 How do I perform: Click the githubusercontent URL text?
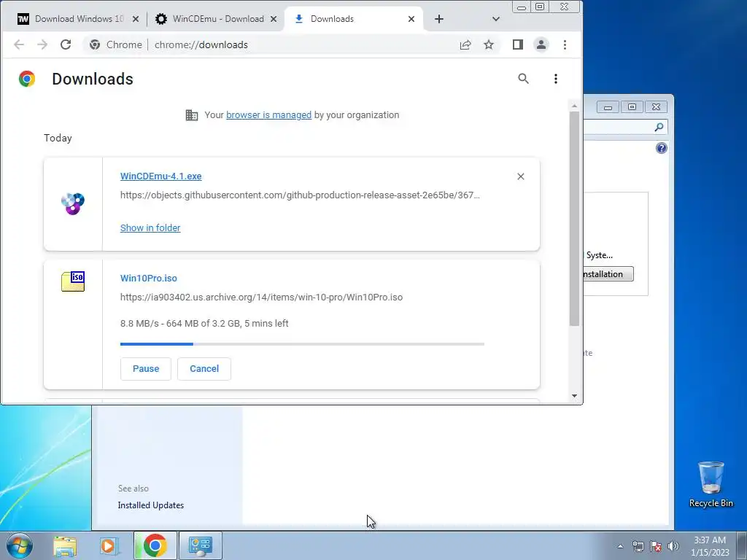click(300, 195)
